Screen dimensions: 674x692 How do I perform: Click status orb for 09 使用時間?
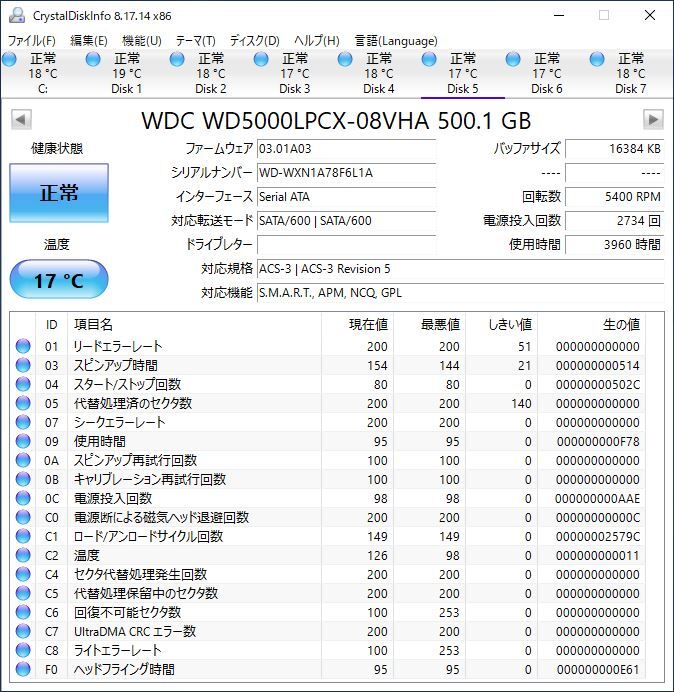(23, 441)
